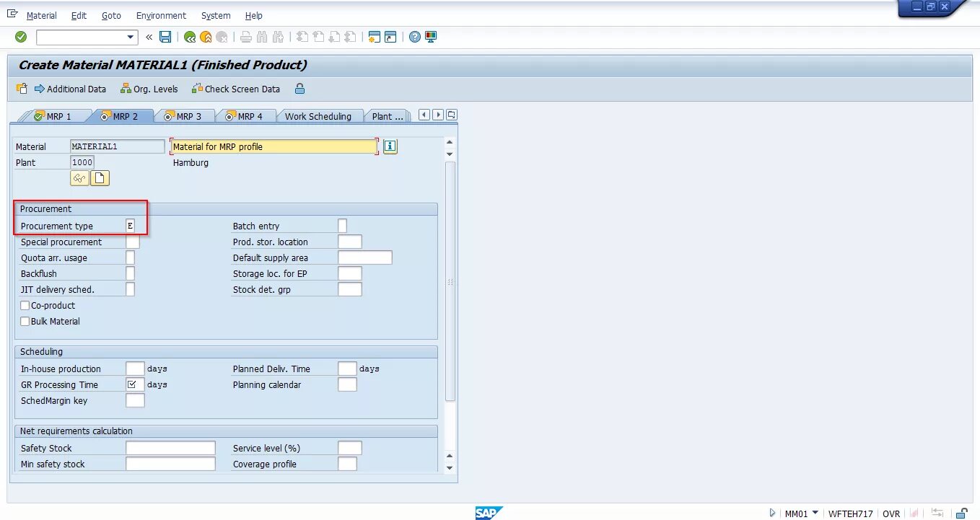This screenshot has height=520, width=980.
Task: Click the lock icon in application toolbar
Action: point(299,89)
